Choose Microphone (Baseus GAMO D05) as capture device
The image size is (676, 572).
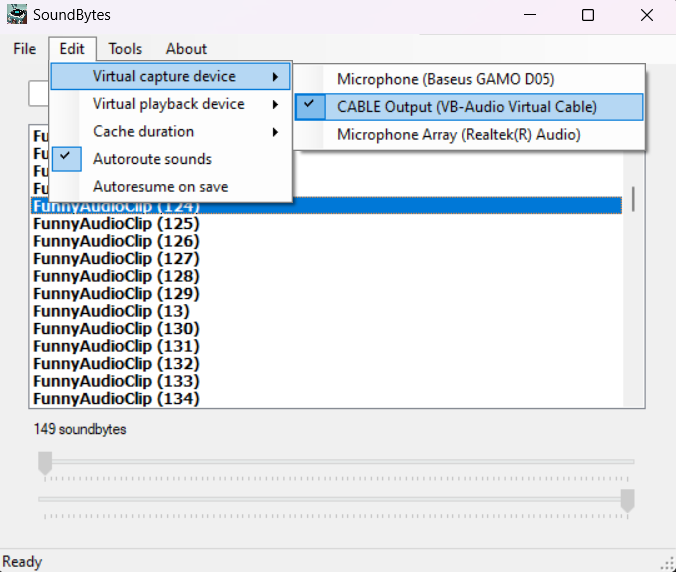point(445,79)
